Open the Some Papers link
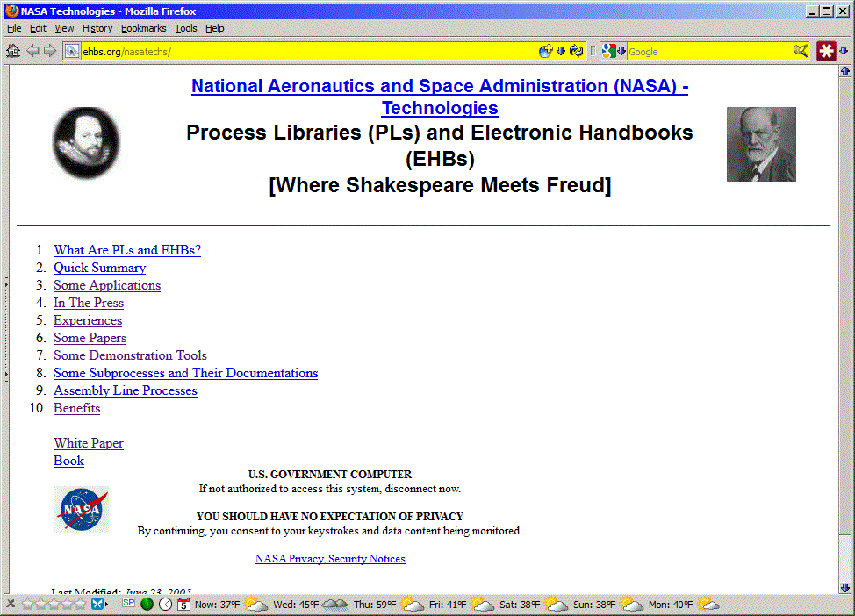The height and width of the screenshot is (616, 855). [90, 338]
